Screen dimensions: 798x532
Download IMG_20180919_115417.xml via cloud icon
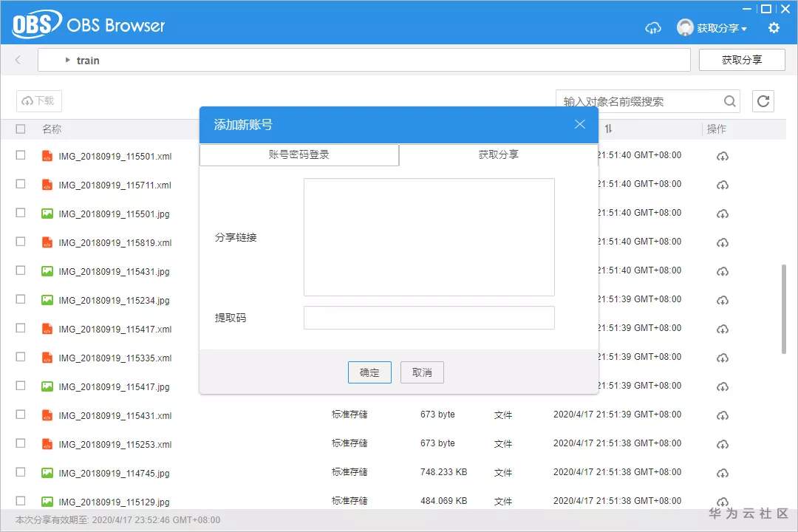(723, 330)
